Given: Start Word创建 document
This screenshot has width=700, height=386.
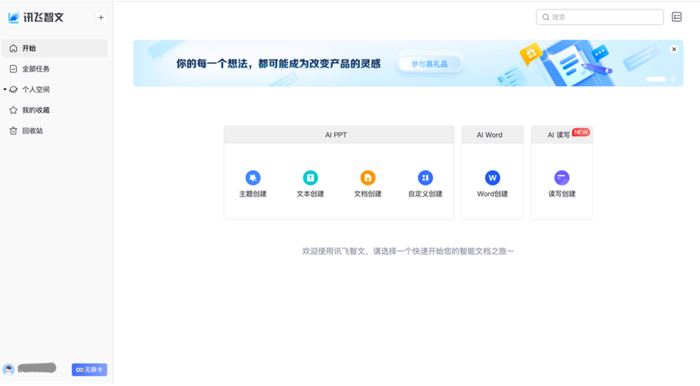Looking at the screenshot, I should [x=492, y=183].
